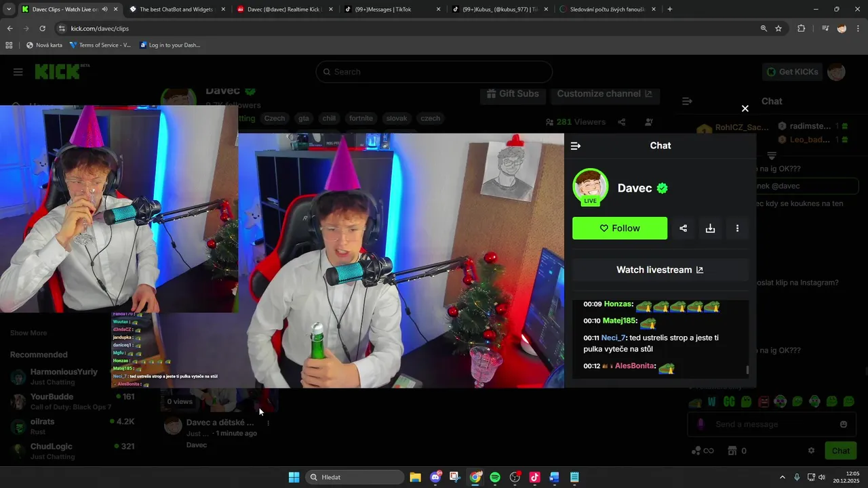Bookmark this page with the star icon
This screenshot has width=868, height=488.
[778, 28]
